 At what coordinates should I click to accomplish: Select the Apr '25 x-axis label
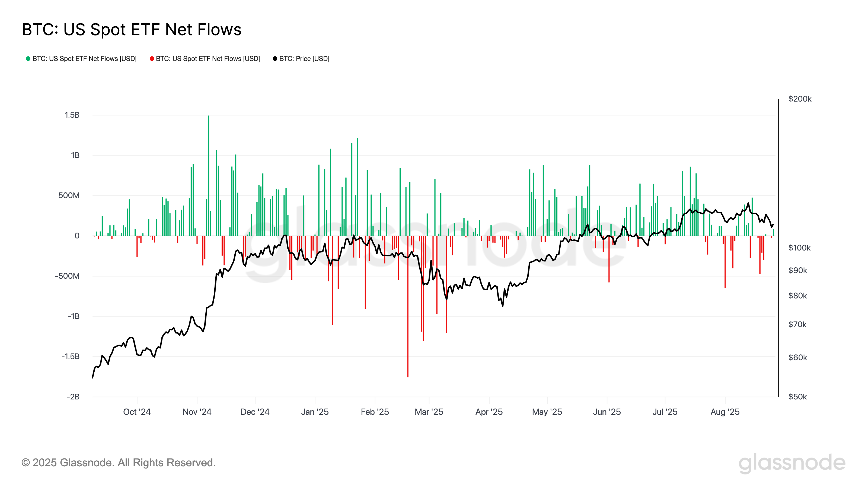point(489,412)
